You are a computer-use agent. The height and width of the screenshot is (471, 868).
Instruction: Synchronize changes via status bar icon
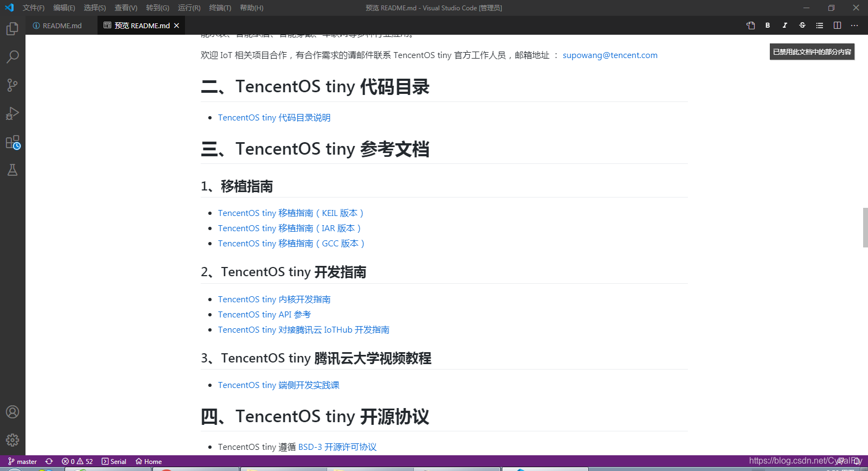click(x=49, y=462)
